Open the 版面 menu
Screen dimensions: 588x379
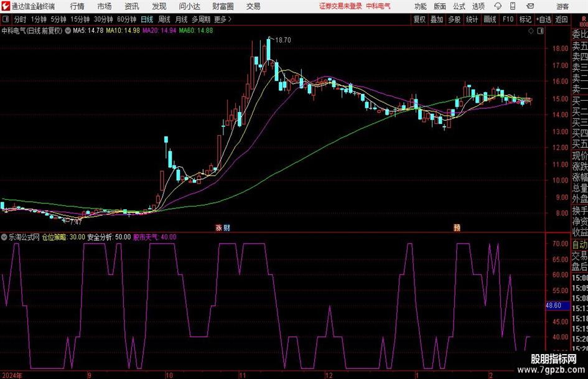point(439,6)
